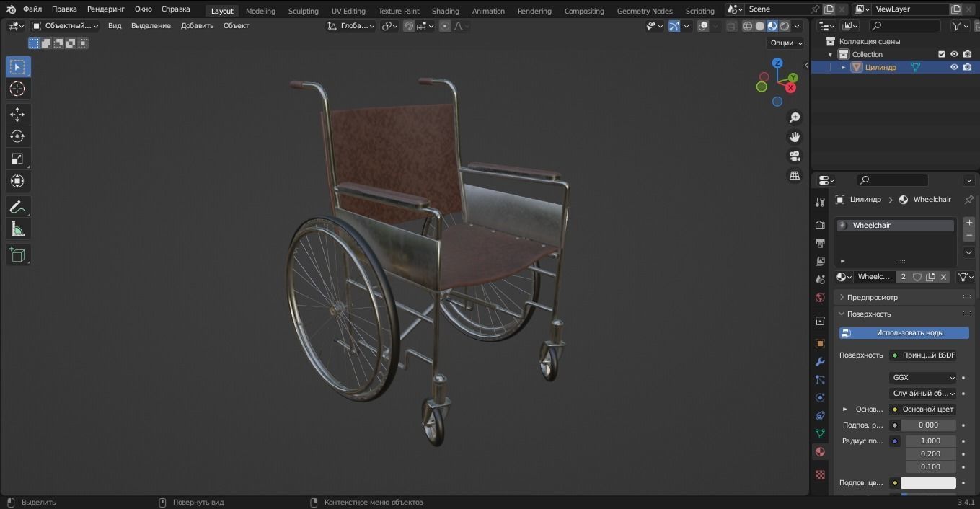Open the Правка menu
980x509 pixels.
[64, 9]
